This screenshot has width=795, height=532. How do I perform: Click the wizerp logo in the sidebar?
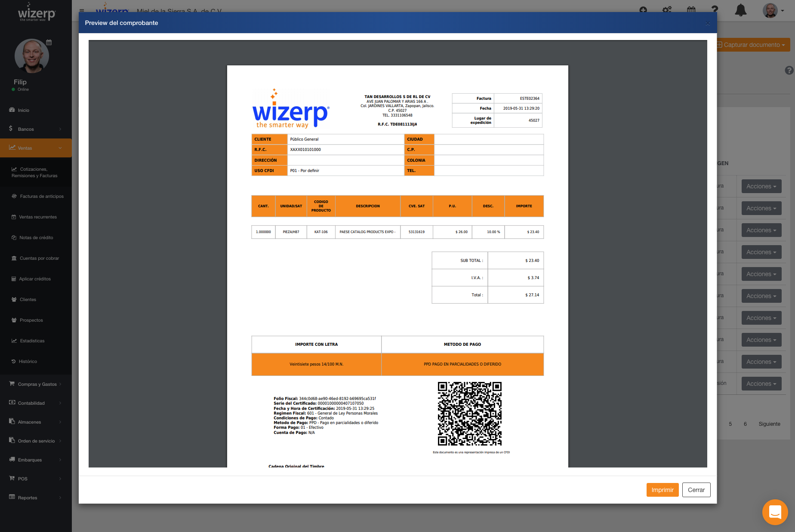[x=37, y=13]
